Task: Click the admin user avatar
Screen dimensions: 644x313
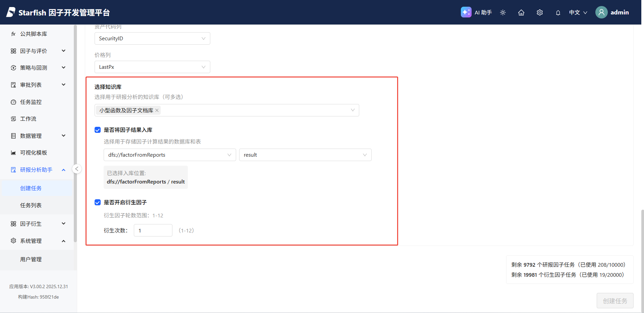Action: pyautogui.click(x=601, y=12)
